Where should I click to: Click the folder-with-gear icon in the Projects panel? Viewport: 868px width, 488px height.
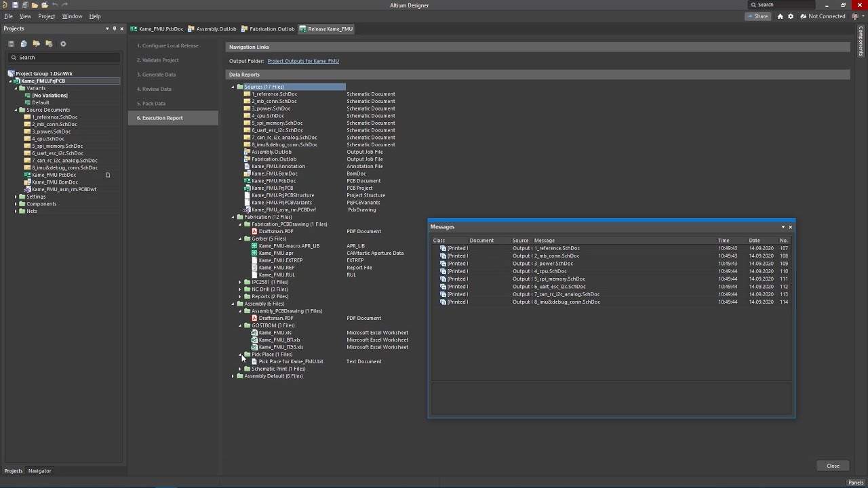click(x=49, y=43)
